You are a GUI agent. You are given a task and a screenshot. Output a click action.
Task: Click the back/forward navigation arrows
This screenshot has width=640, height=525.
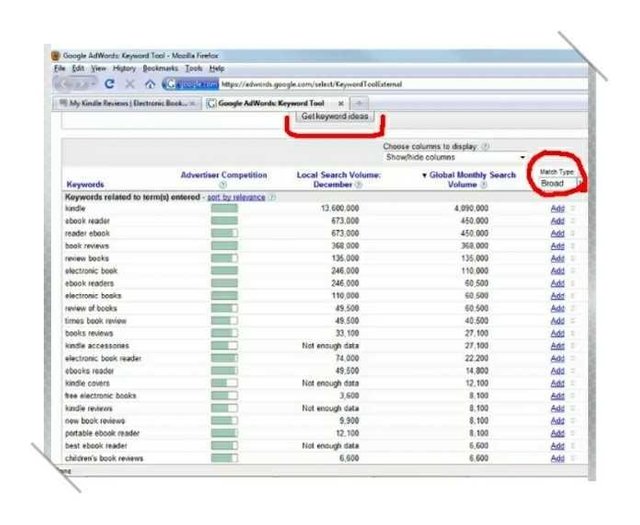(76, 84)
